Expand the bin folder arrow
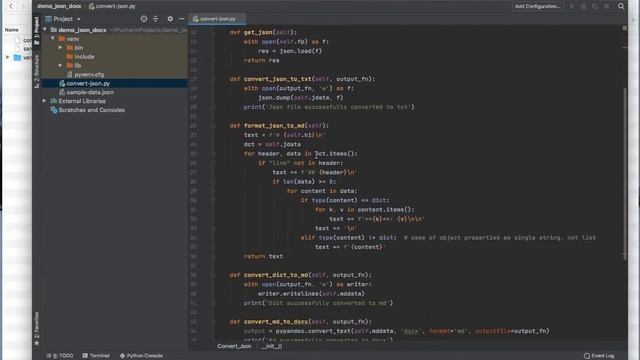Image resolution: width=640 pixels, height=360 pixels. [60, 48]
